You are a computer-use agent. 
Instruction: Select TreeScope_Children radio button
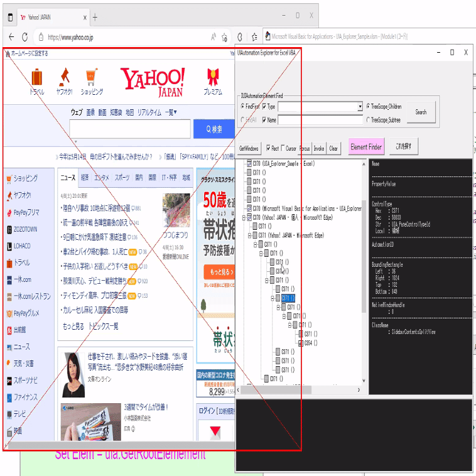coord(368,106)
